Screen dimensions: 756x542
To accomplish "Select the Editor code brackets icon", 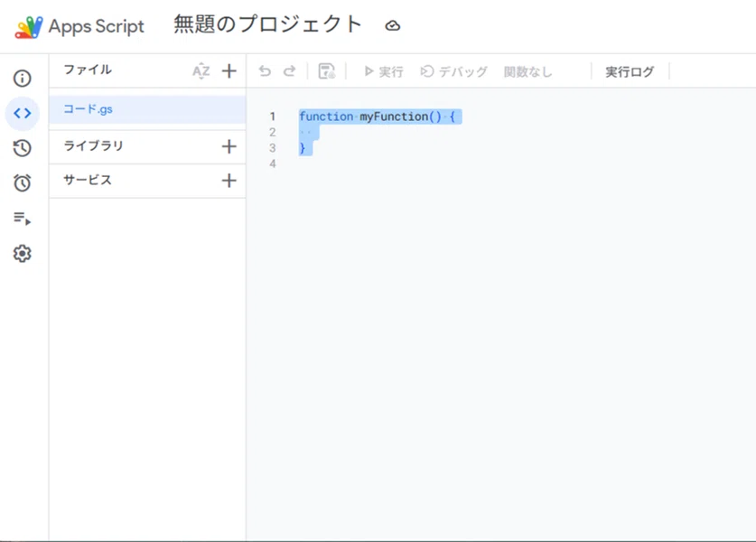I will pos(23,113).
